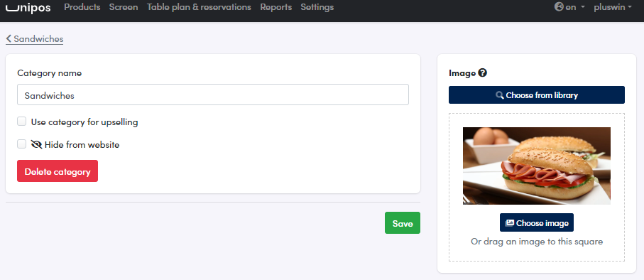
Task: Click the back chevron before Sandwiches
Action: pos(9,39)
